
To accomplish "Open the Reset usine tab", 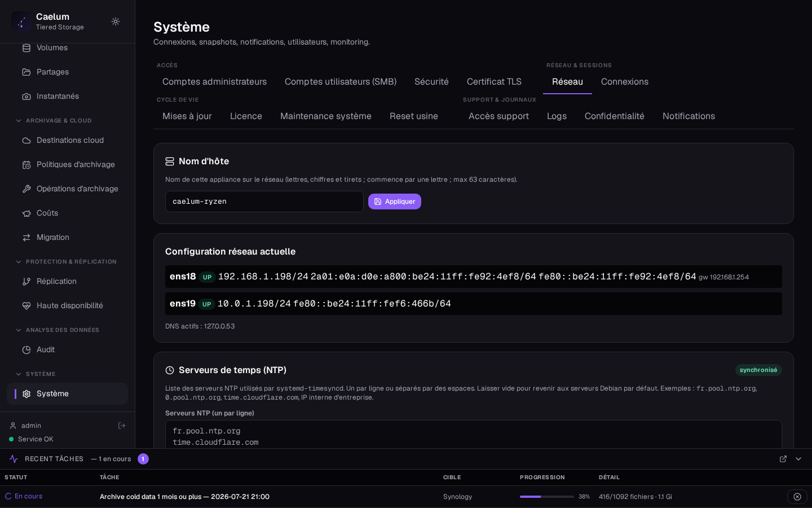I will coord(414,116).
